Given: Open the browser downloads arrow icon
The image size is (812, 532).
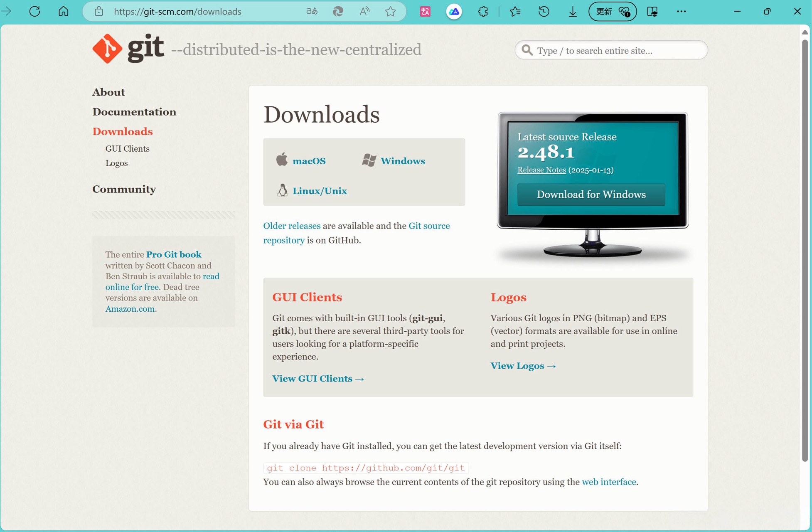Looking at the screenshot, I should [572, 11].
